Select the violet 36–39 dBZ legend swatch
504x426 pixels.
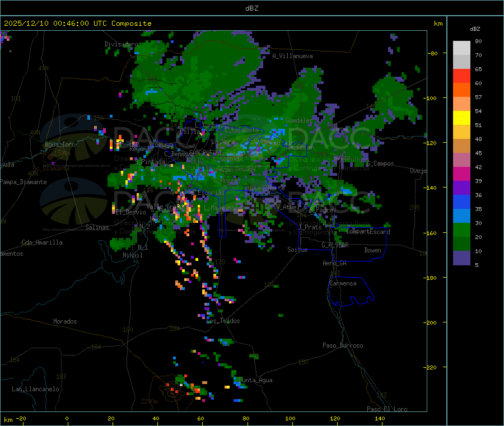(461, 188)
